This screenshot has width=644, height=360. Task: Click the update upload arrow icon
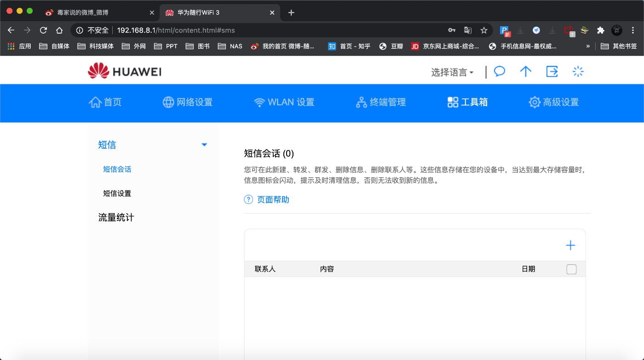526,71
